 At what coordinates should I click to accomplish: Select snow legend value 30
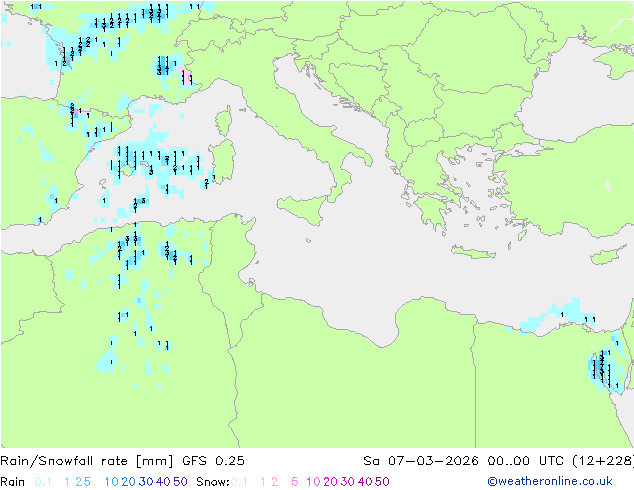(x=348, y=482)
